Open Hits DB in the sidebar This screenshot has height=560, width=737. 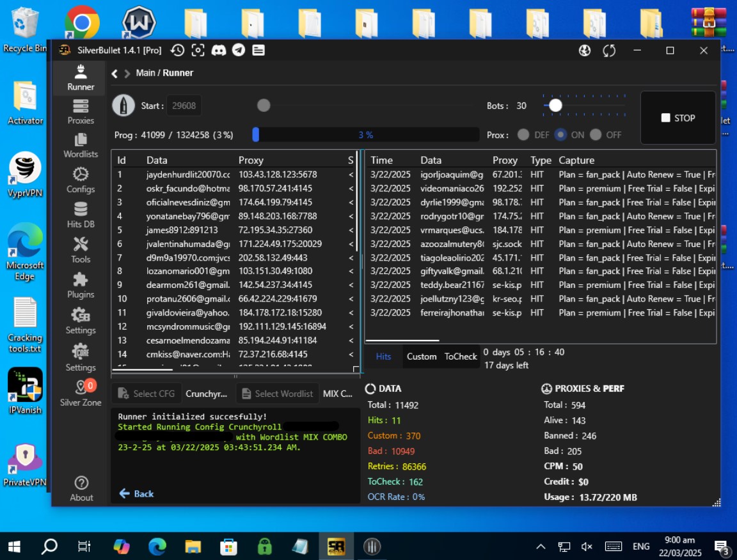pyautogui.click(x=81, y=215)
